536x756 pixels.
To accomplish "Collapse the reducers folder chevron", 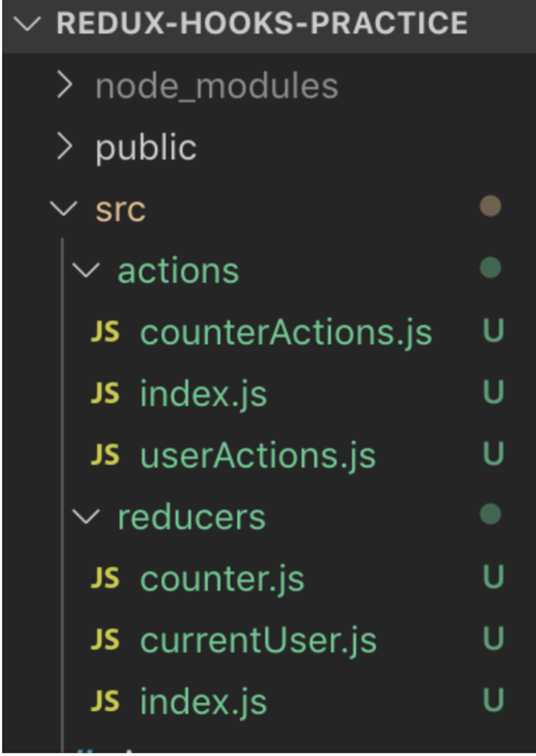I will [x=87, y=517].
